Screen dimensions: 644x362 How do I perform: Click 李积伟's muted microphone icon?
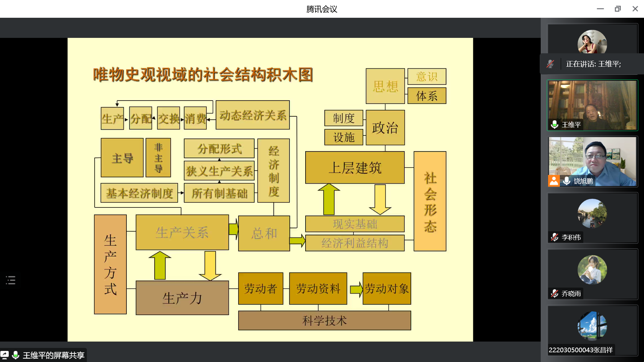(x=555, y=237)
